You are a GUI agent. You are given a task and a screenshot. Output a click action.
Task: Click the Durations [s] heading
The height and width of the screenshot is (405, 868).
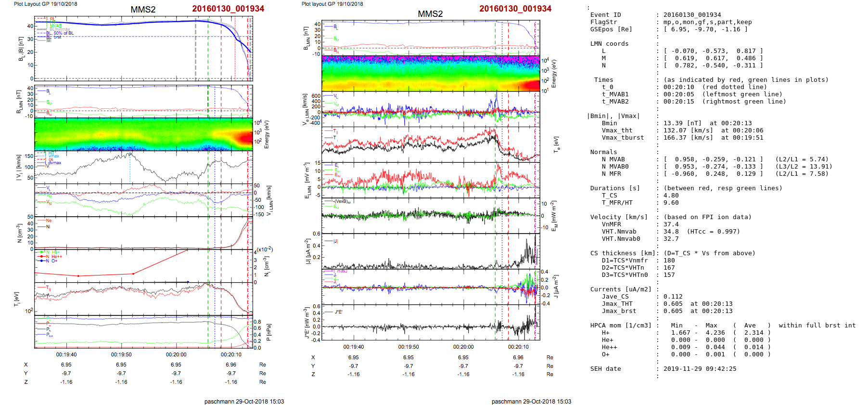[x=615, y=188]
